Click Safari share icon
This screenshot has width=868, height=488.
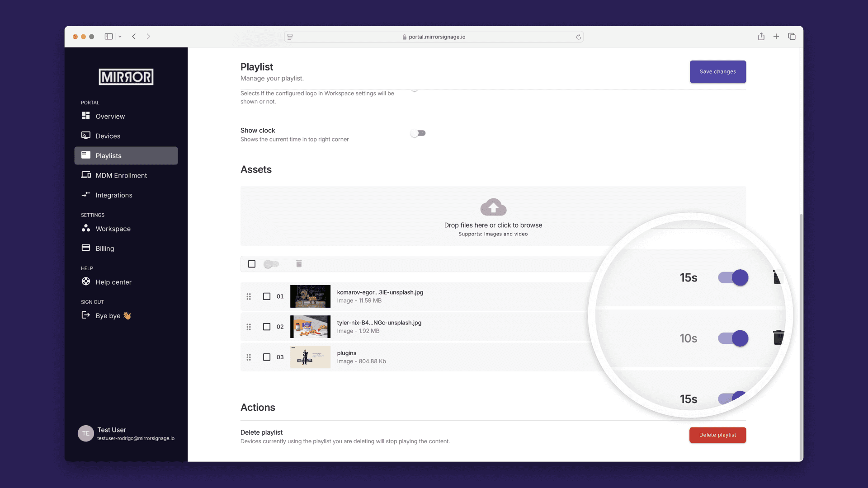click(761, 37)
